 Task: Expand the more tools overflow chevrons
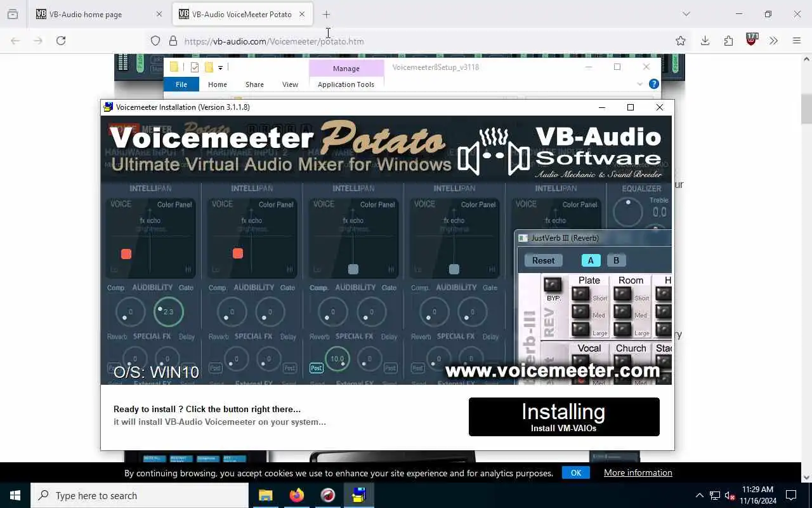[773, 41]
